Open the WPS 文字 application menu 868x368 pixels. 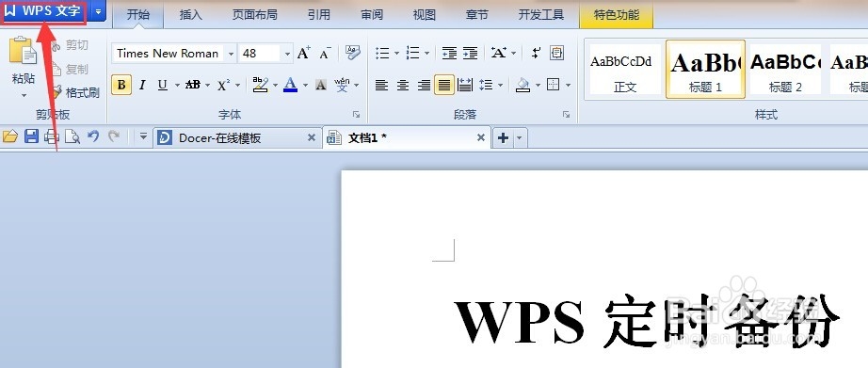pyautogui.click(x=44, y=11)
